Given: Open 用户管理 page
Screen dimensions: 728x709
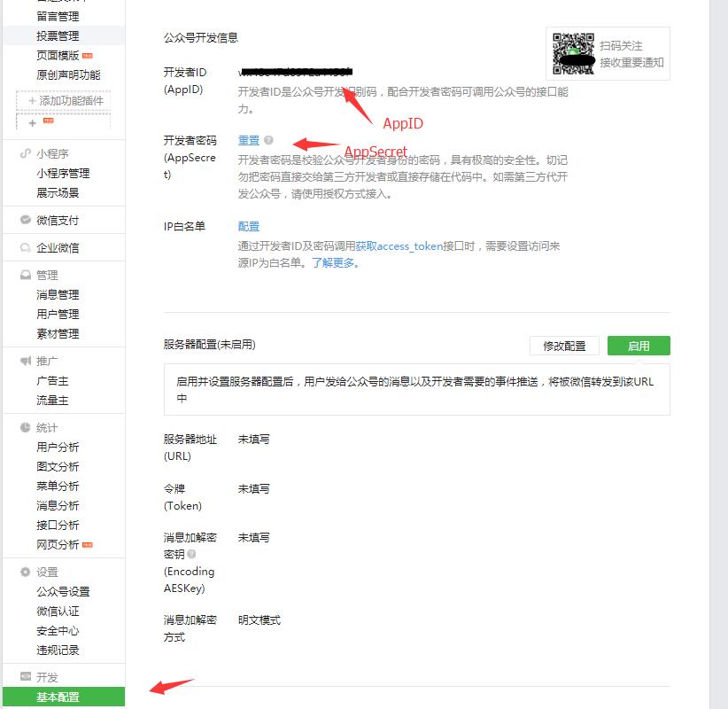Looking at the screenshot, I should 58,314.
